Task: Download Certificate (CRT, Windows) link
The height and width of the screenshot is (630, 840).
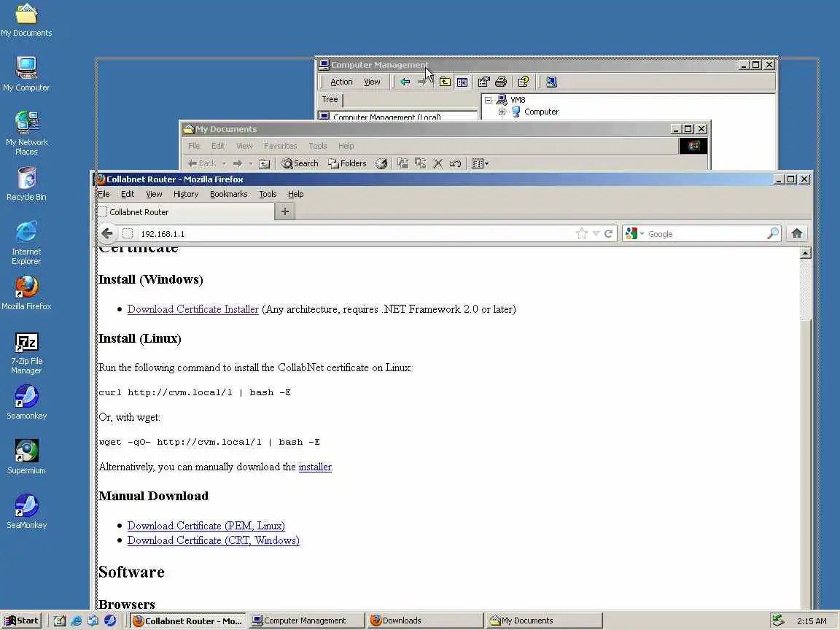Action: click(x=213, y=540)
